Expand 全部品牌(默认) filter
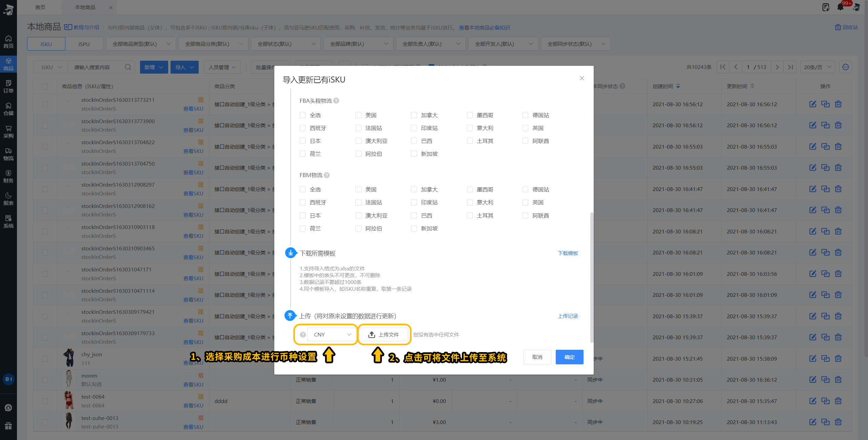 (x=358, y=44)
